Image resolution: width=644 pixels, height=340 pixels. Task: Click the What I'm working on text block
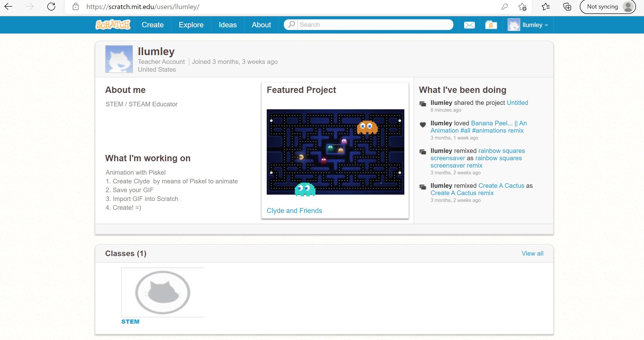[x=172, y=190]
